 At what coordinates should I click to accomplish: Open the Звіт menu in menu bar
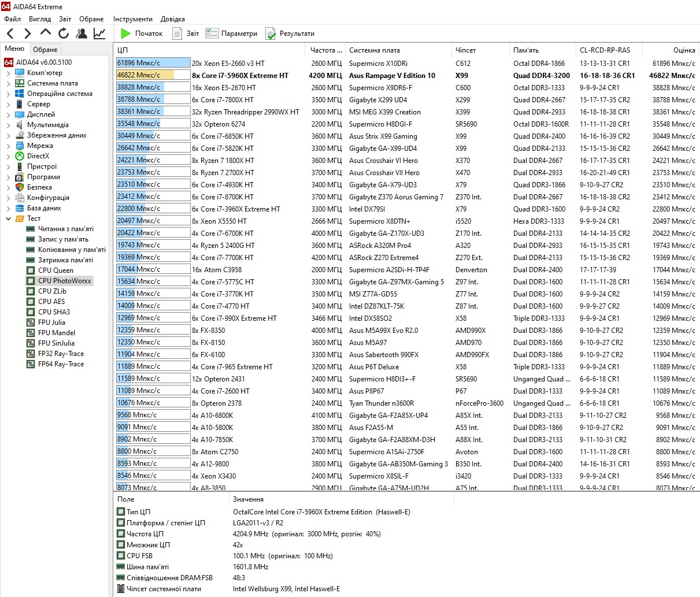65,19
